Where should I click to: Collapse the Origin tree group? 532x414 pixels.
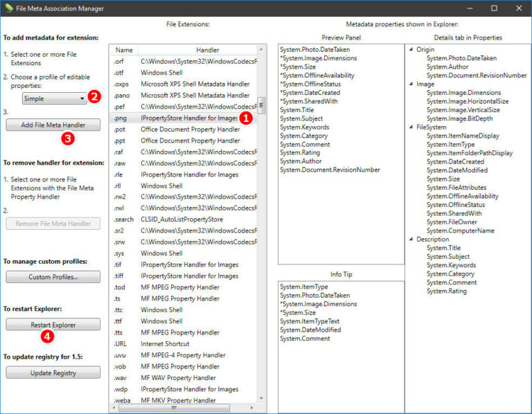tap(411, 50)
